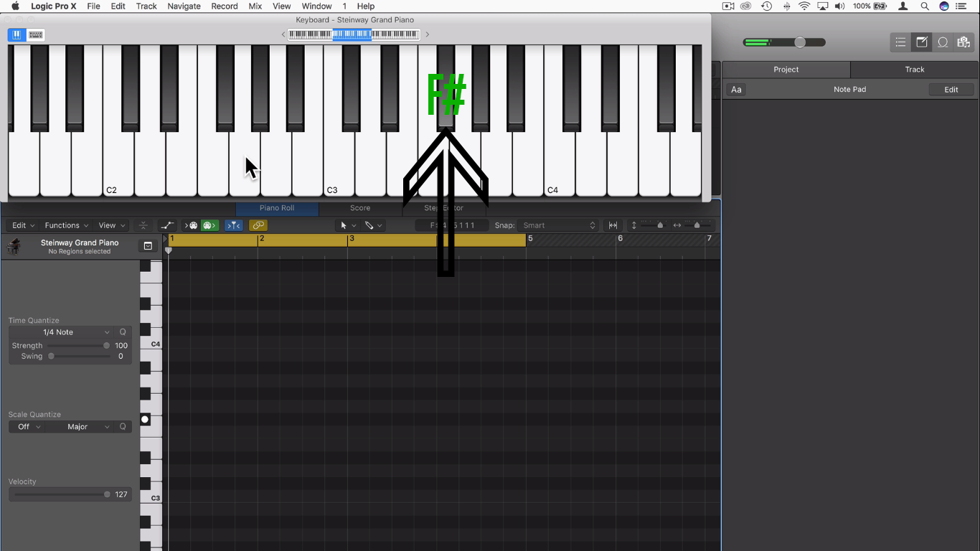The width and height of the screenshot is (980, 551).
Task: Open the Functions menu
Action: tap(67, 225)
